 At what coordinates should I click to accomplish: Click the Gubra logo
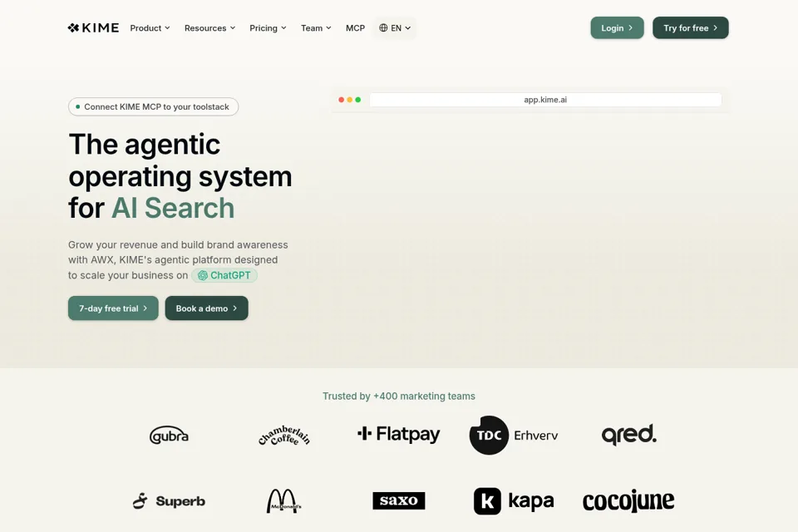coord(169,436)
